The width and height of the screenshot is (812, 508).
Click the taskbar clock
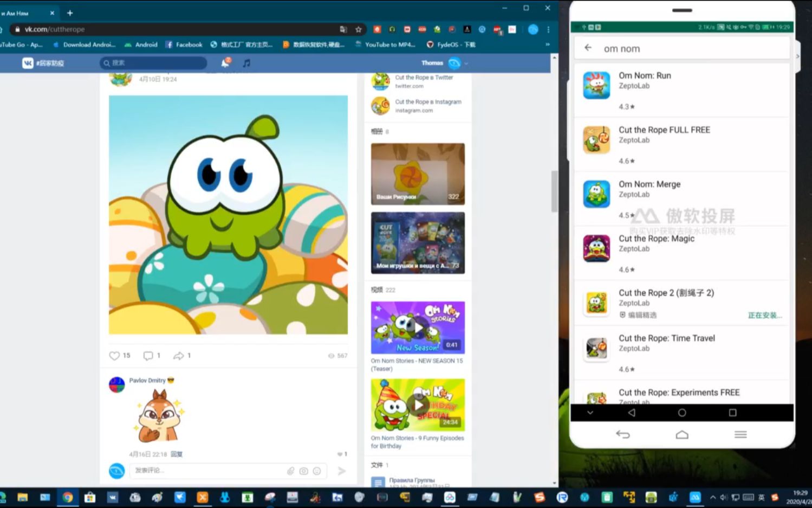[x=800, y=497]
